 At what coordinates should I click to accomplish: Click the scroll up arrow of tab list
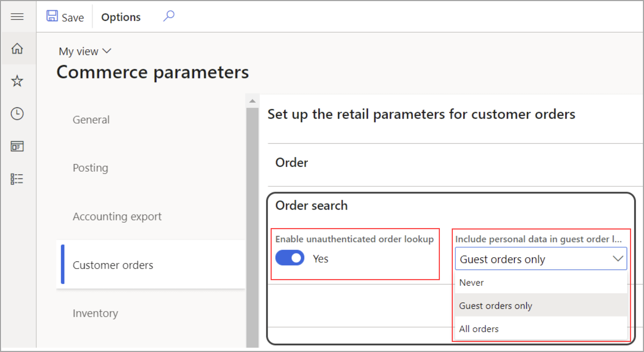[x=252, y=101]
